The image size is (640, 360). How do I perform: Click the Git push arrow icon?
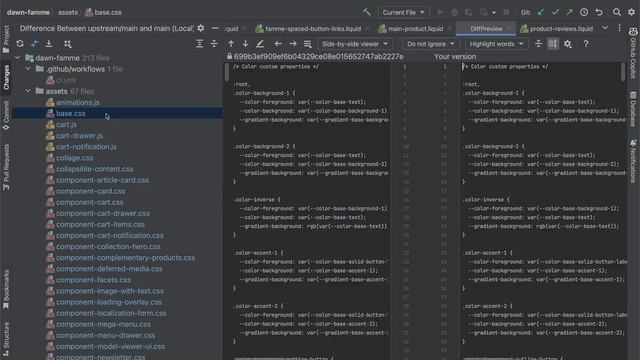pos(569,12)
